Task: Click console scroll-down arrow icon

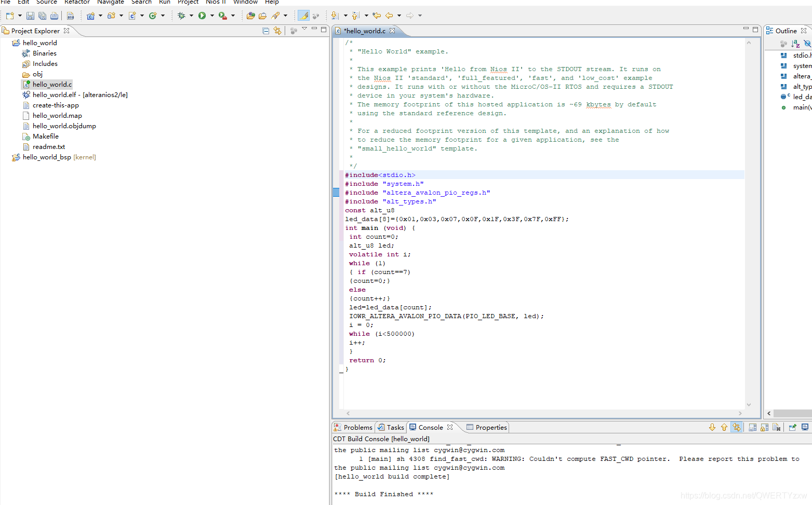Action: pos(712,427)
